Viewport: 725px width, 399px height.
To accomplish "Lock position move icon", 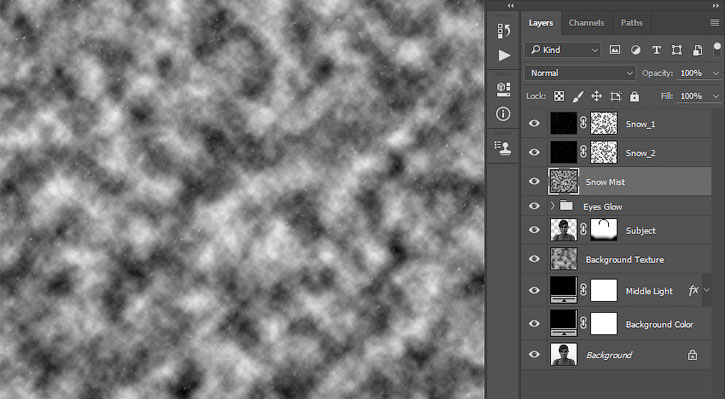I will pyautogui.click(x=596, y=96).
